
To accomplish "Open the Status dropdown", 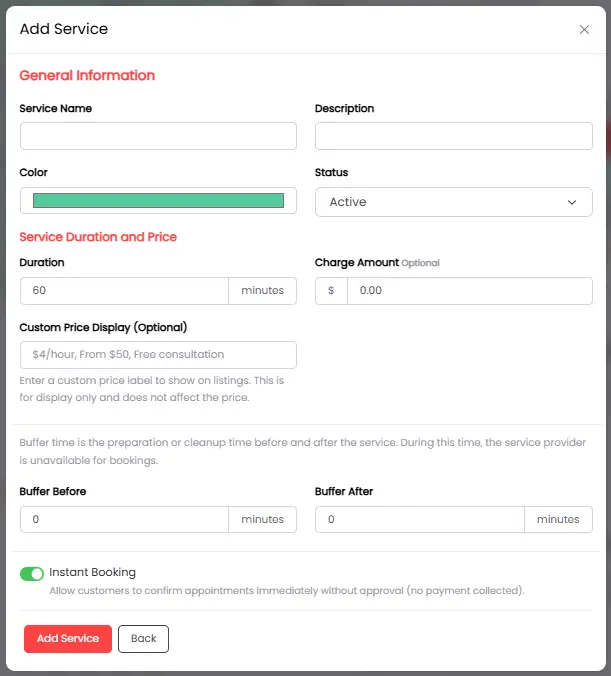I will point(453,202).
